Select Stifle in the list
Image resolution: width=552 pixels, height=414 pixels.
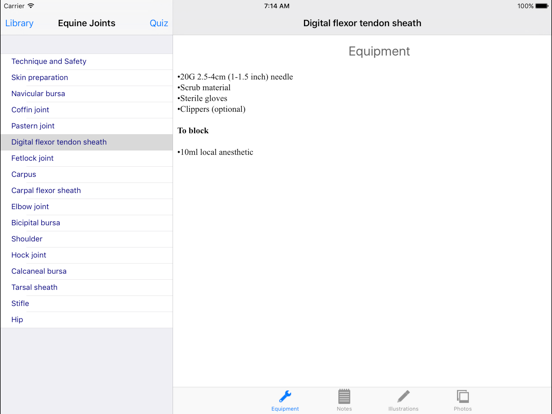click(87, 303)
